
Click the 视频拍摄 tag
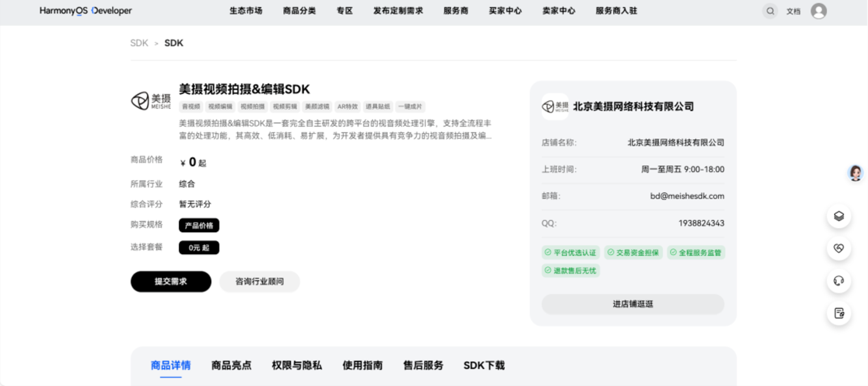click(253, 107)
